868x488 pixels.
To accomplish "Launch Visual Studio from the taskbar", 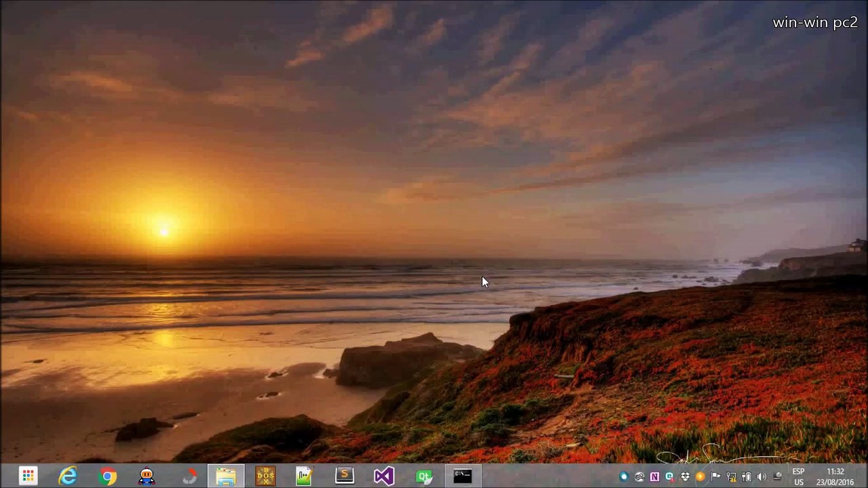I will pyautogui.click(x=384, y=476).
